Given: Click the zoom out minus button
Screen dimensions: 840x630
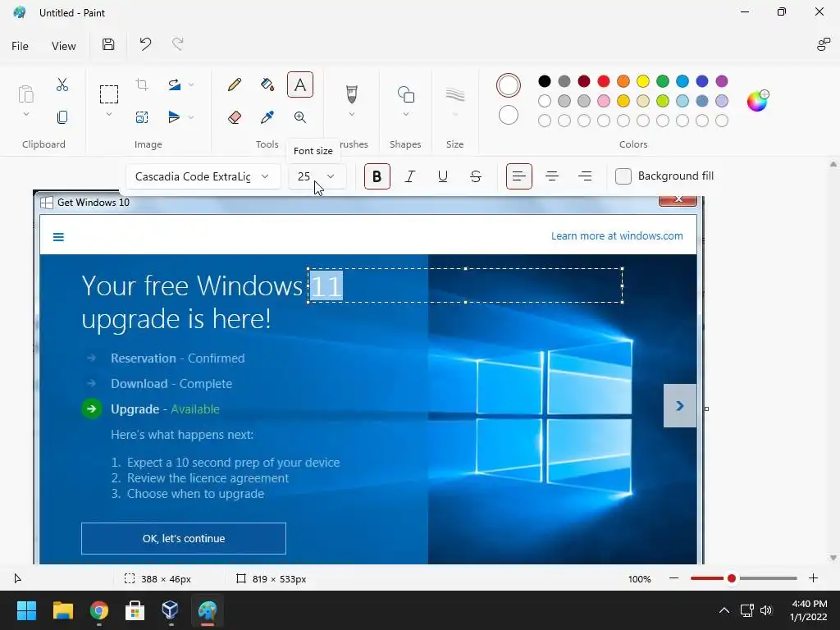Looking at the screenshot, I should [674, 578].
